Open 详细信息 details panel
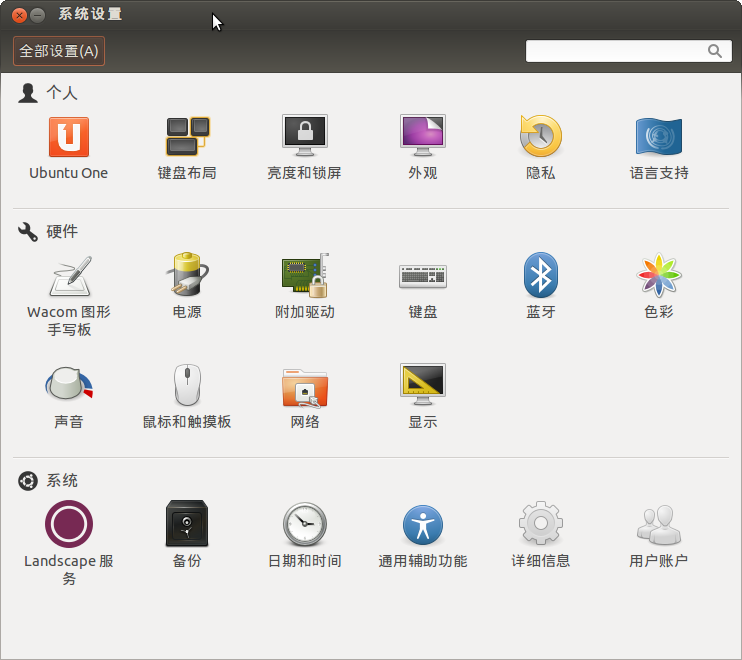 (x=540, y=535)
